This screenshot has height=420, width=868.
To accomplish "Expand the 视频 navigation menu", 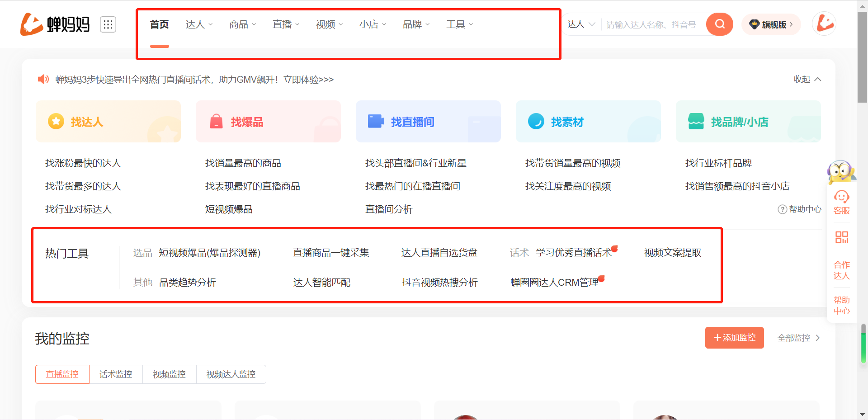I will (x=329, y=24).
